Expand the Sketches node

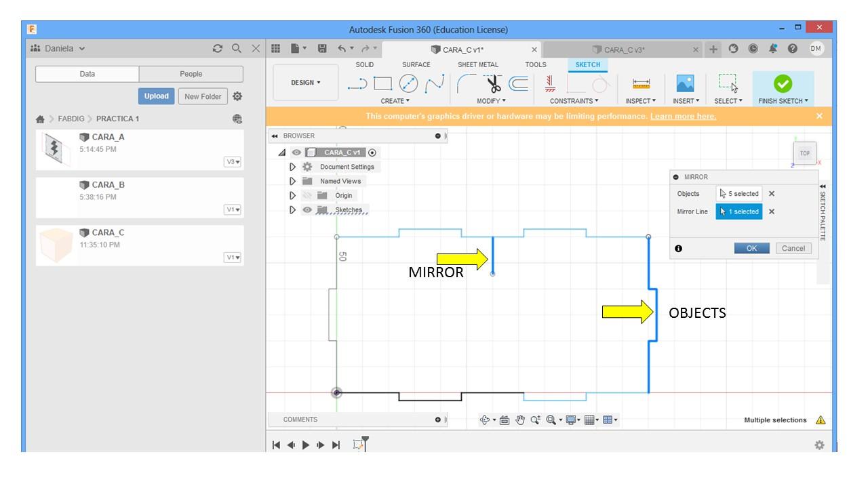(x=293, y=209)
